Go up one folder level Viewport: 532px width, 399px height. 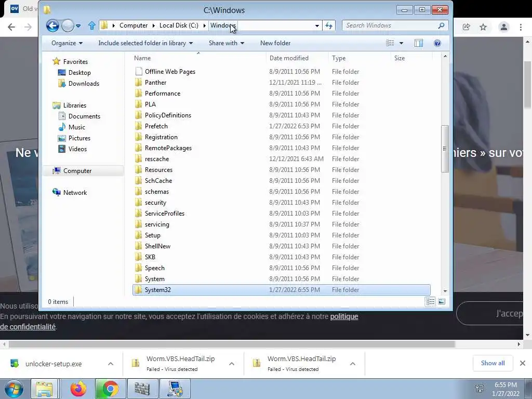91,25
